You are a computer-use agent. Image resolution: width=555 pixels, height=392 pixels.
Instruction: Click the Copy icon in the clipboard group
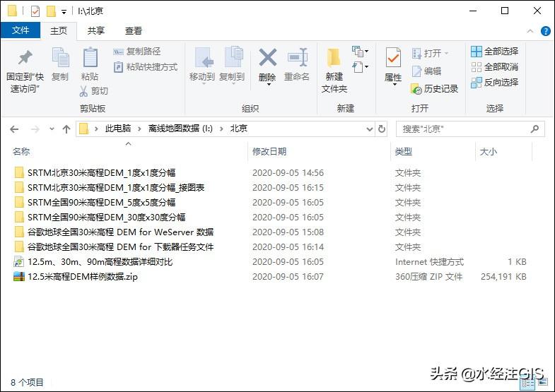60,59
